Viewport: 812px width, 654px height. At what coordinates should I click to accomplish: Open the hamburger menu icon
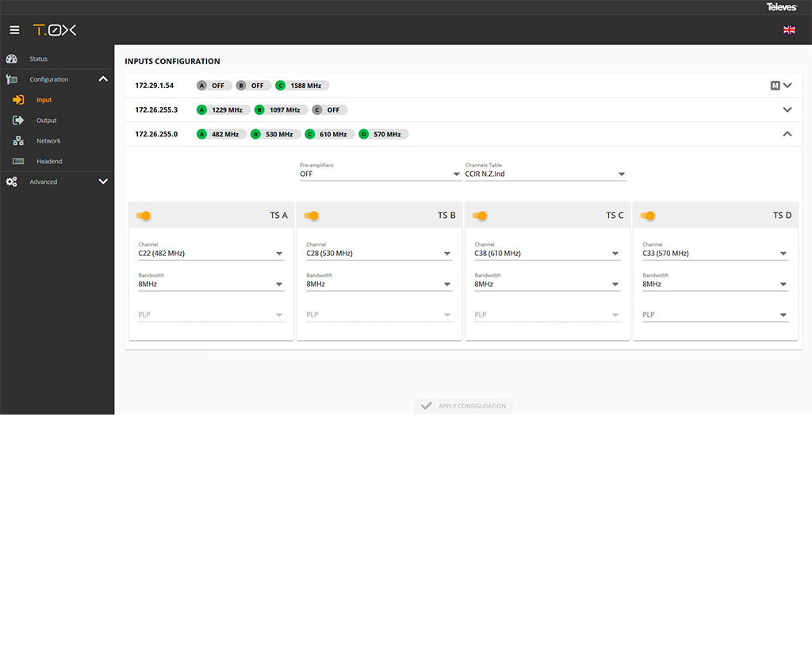(14, 30)
